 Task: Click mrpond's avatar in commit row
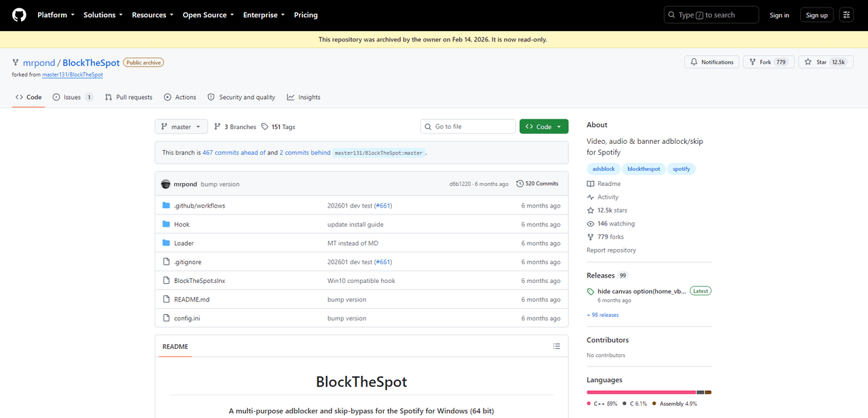pyautogui.click(x=165, y=184)
